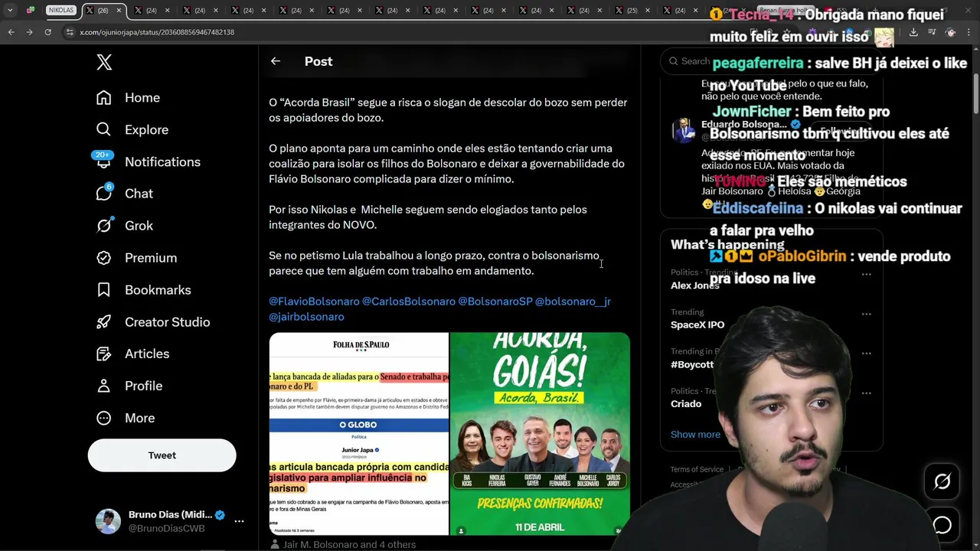The height and width of the screenshot is (551, 980).
Task: Open the Alex Jones trending topic
Action: (x=695, y=285)
